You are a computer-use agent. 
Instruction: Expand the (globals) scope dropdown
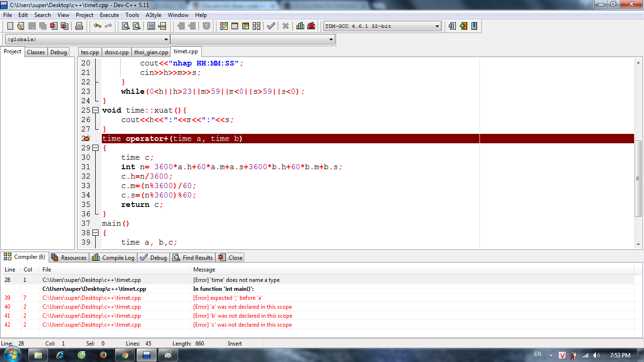(x=166, y=40)
